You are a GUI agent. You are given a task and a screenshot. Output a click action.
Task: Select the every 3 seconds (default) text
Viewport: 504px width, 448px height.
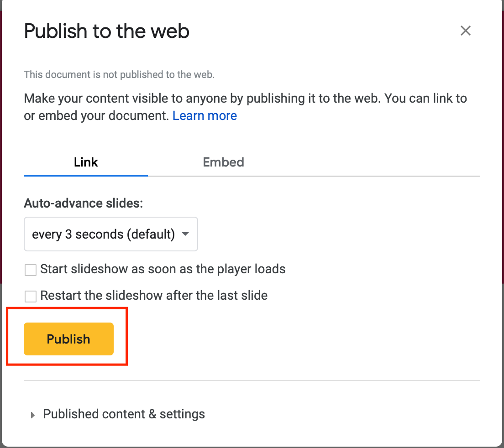click(x=103, y=234)
